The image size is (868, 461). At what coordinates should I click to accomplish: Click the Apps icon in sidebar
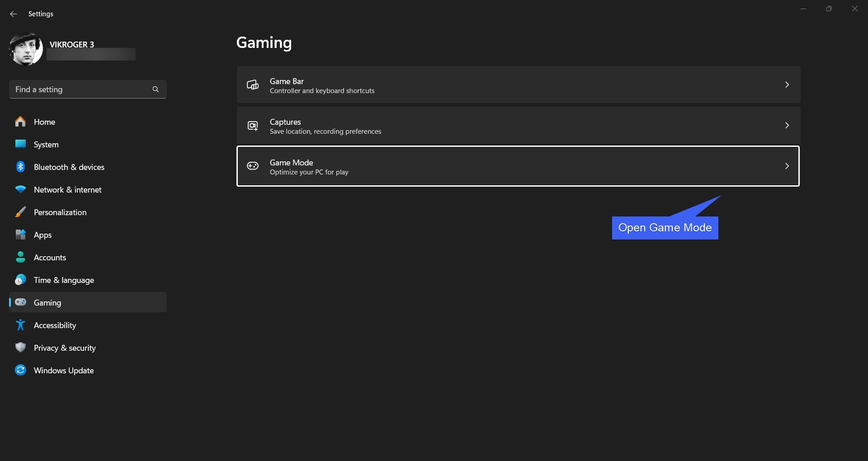pyautogui.click(x=20, y=235)
